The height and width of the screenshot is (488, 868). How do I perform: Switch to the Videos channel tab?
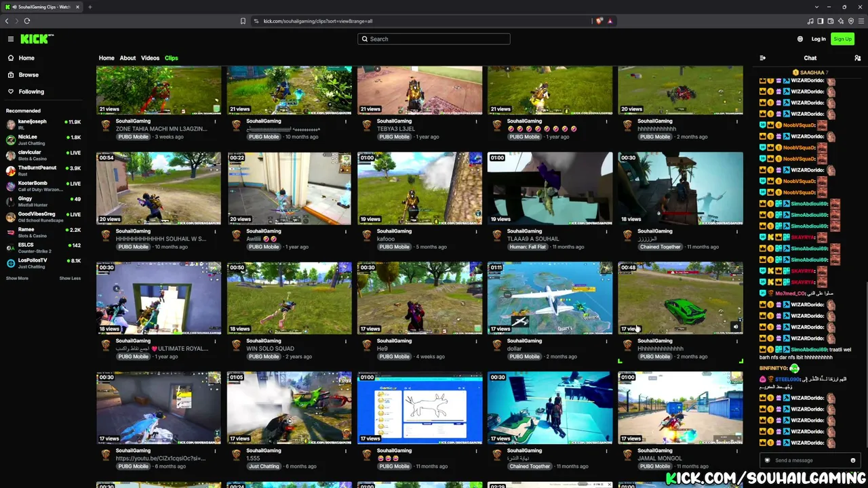click(150, 58)
